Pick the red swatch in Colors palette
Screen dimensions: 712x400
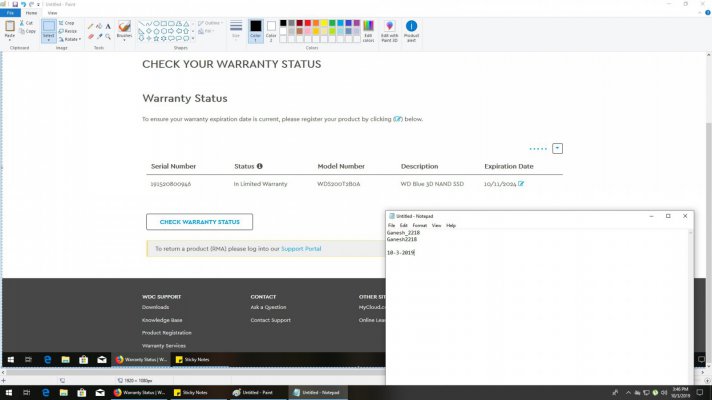click(x=308, y=23)
